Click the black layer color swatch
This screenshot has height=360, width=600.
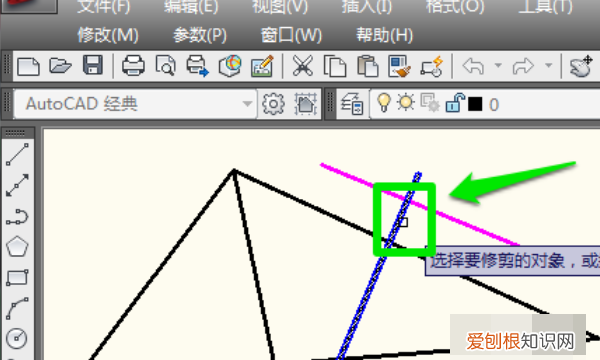475,104
